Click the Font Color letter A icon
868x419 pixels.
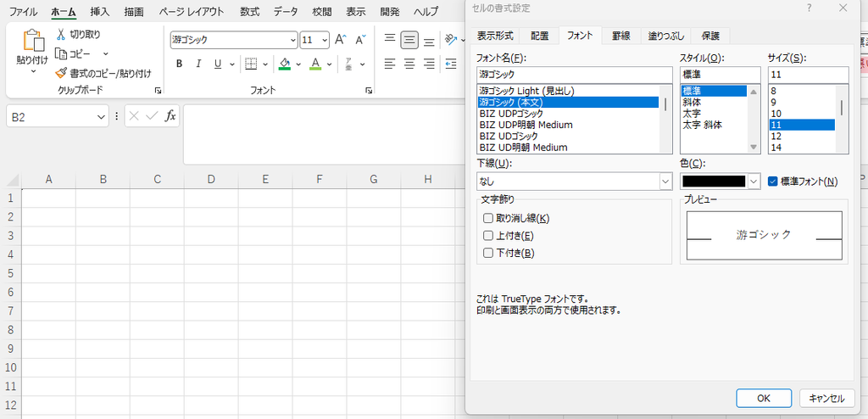(x=315, y=64)
